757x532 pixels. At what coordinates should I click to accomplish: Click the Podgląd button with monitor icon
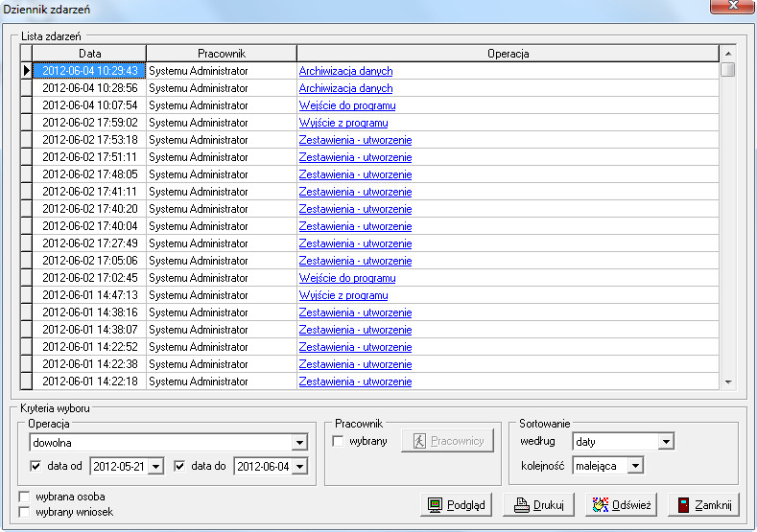point(457,505)
